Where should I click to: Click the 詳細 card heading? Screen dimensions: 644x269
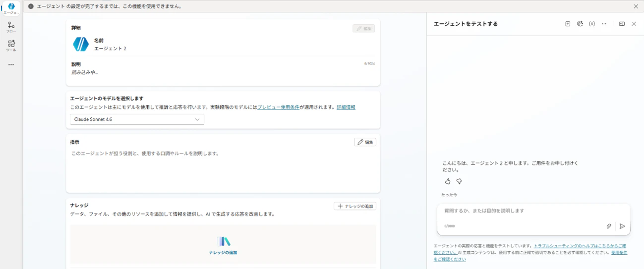(76, 28)
